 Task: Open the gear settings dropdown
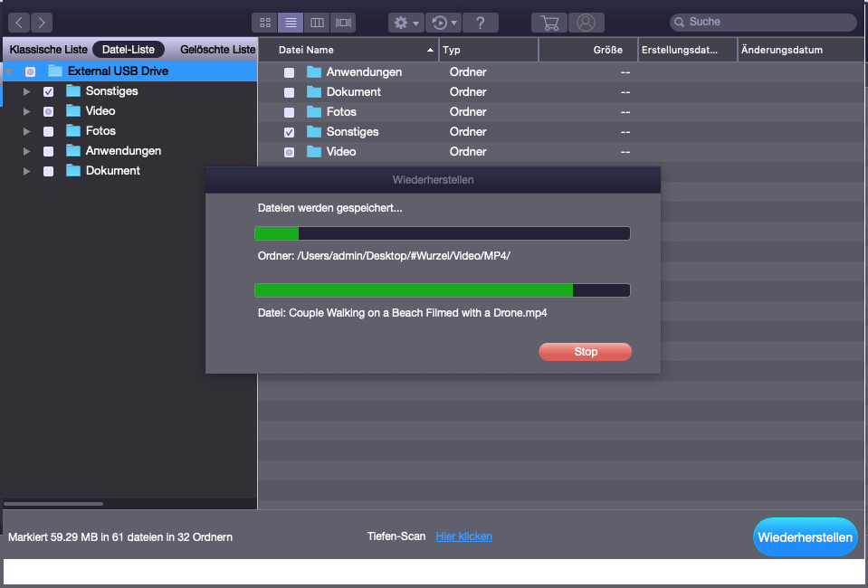pos(405,22)
